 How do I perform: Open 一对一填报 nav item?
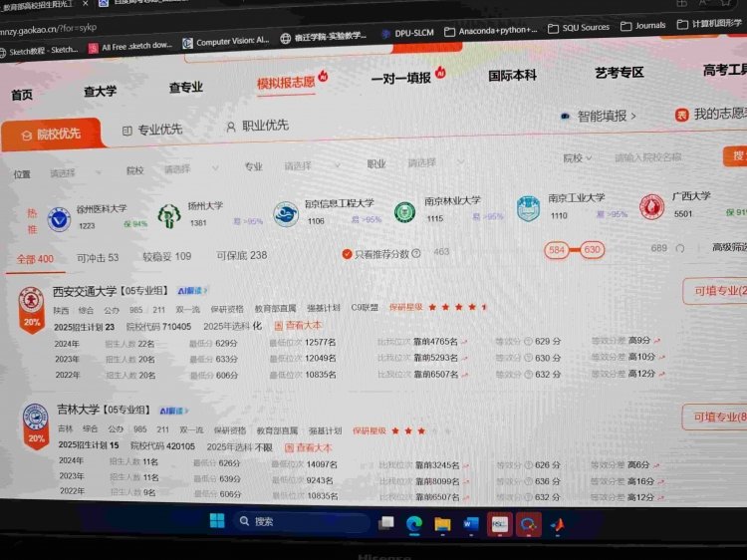(x=400, y=78)
